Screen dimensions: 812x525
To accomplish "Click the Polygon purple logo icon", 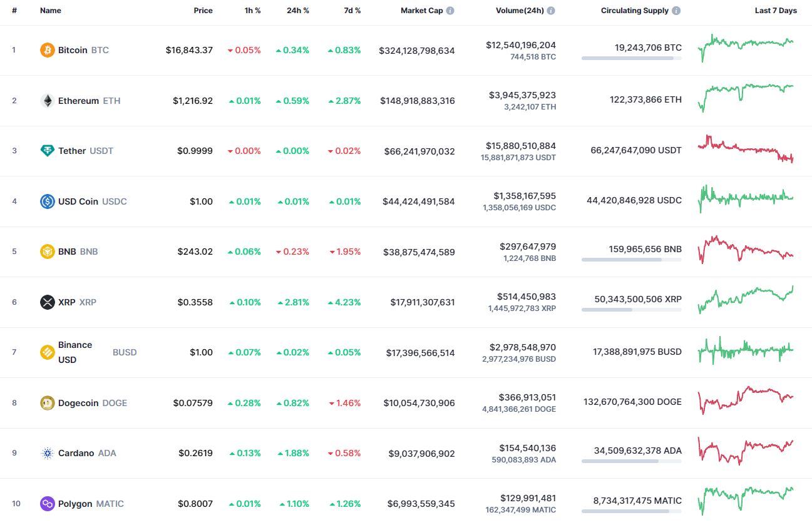I will pyautogui.click(x=48, y=504).
